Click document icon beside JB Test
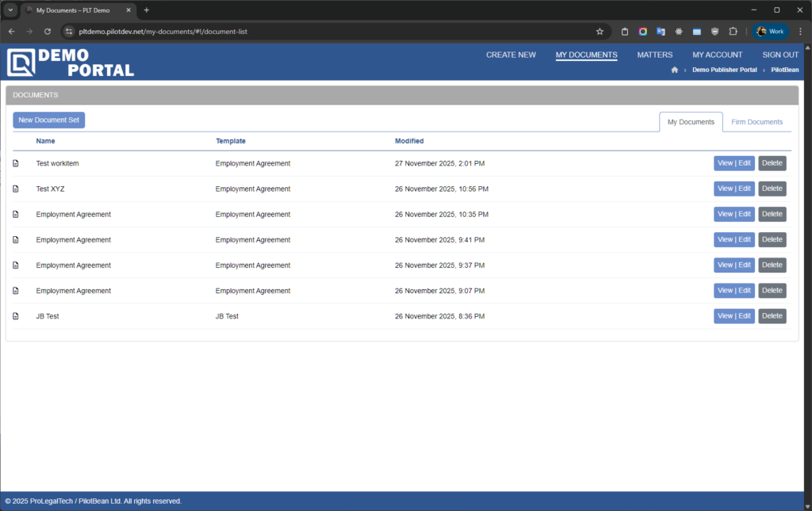Viewport: 812px width, 511px height. (x=15, y=316)
